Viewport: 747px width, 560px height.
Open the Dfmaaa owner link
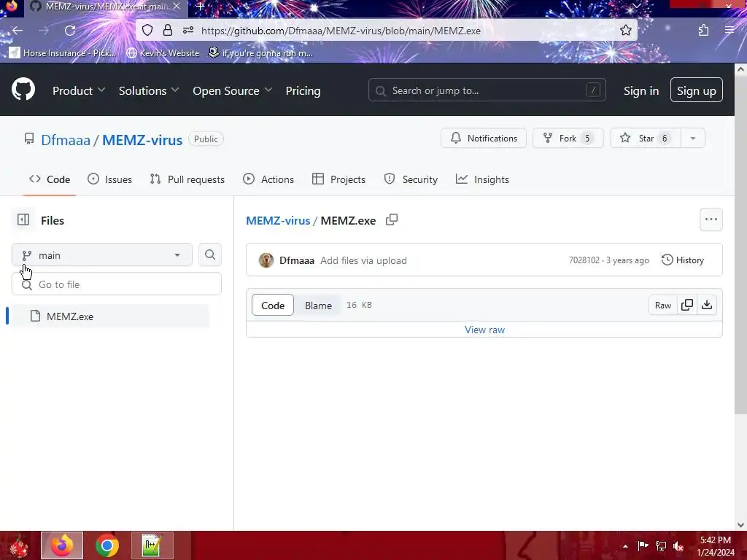[66, 140]
